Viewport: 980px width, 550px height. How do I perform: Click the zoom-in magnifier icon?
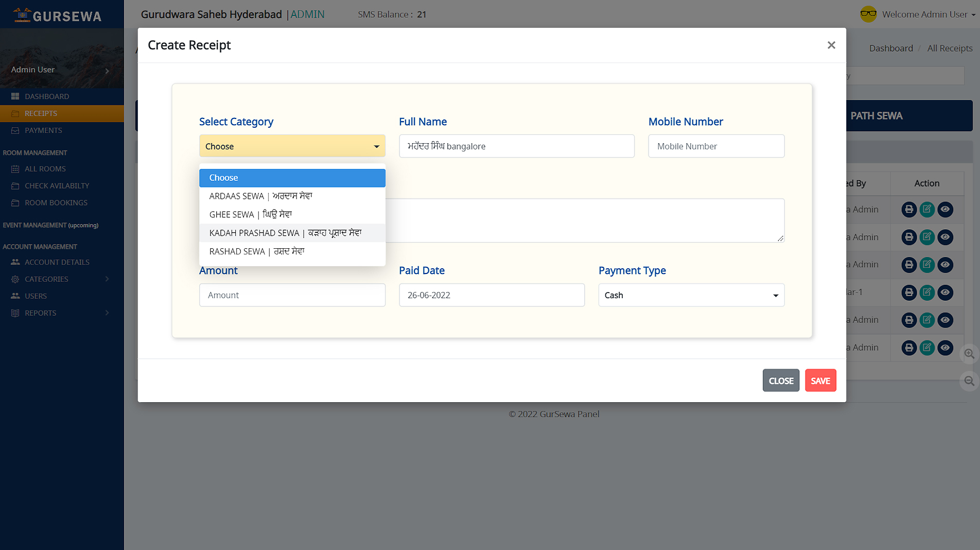click(969, 354)
